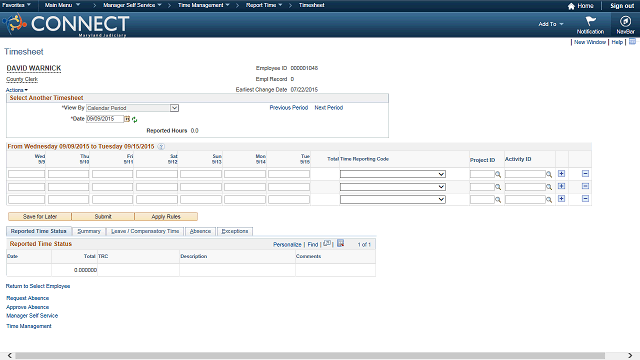Open the Notification flag icon
The width and height of the screenshot is (640, 360).
tap(590, 21)
